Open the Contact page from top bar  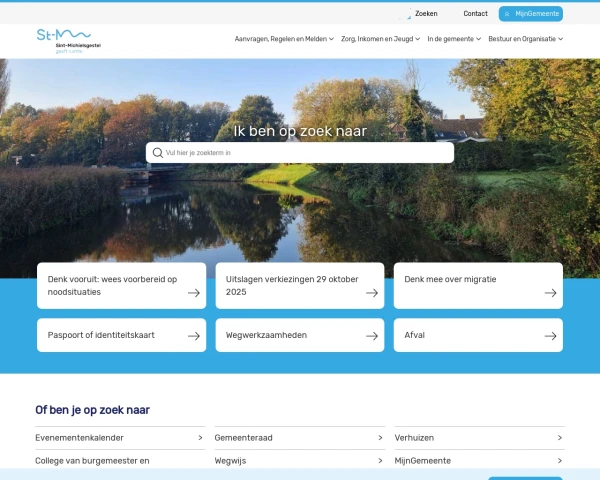476,14
